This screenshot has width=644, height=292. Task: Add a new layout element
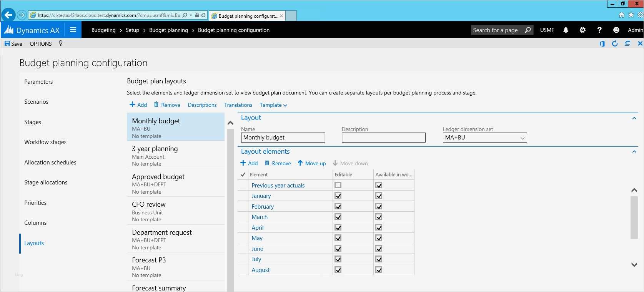(x=249, y=163)
